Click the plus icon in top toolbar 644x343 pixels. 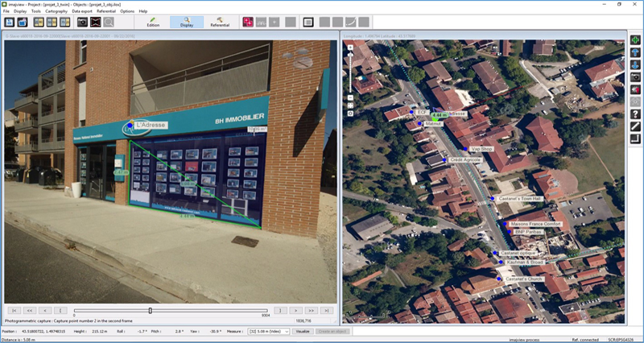pos(274,23)
